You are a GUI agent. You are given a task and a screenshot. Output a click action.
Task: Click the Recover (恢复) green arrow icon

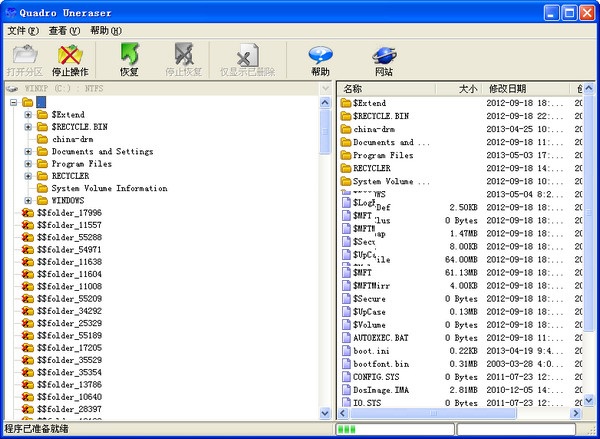pyautogui.click(x=129, y=55)
